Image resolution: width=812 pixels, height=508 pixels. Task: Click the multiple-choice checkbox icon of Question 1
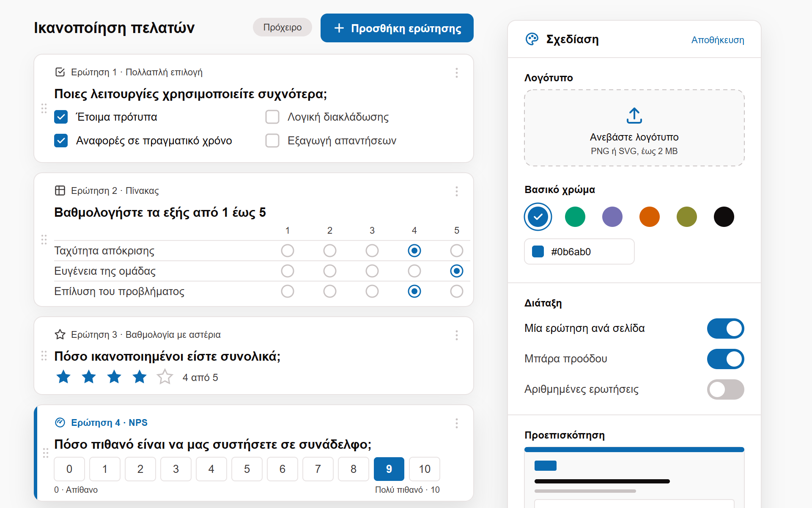tap(60, 72)
